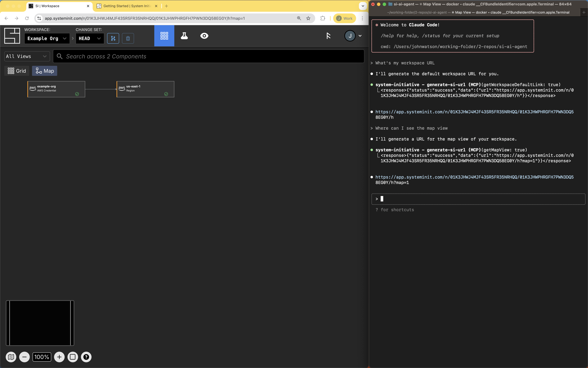This screenshot has height=368, width=588.
Task: Open the HEAD change set dropdown
Action: click(x=90, y=38)
